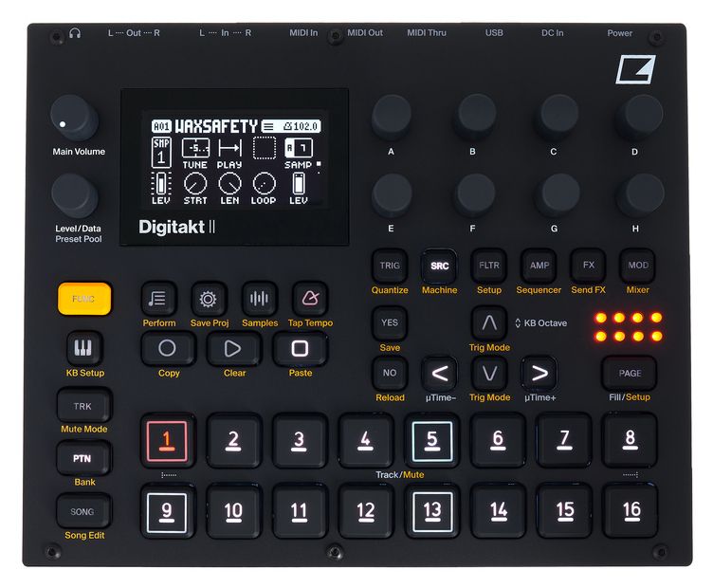Open the FLTR parameter page
The height and width of the screenshot is (588, 713).
pyautogui.click(x=489, y=266)
